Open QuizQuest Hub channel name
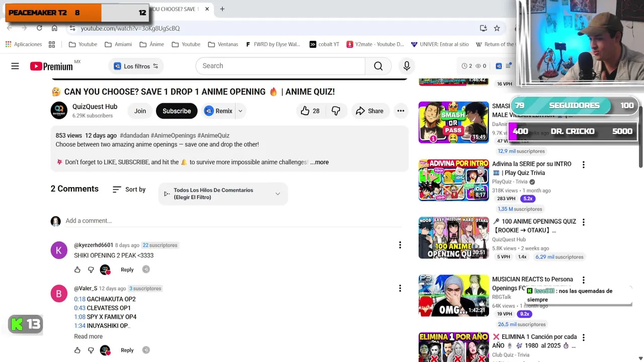The image size is (644, 362). coord(95,107)
